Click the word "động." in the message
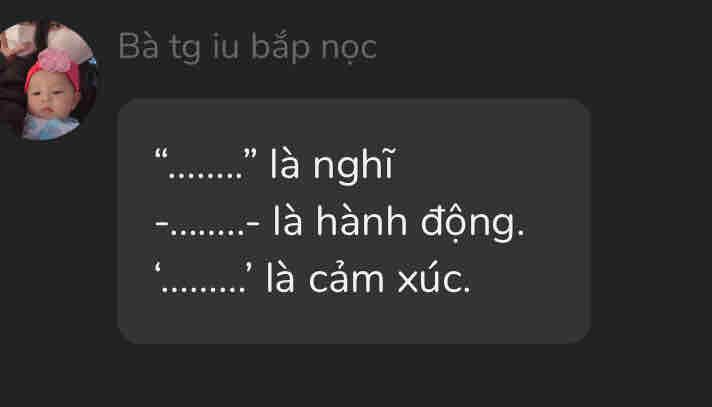 (x=473, y=223)
